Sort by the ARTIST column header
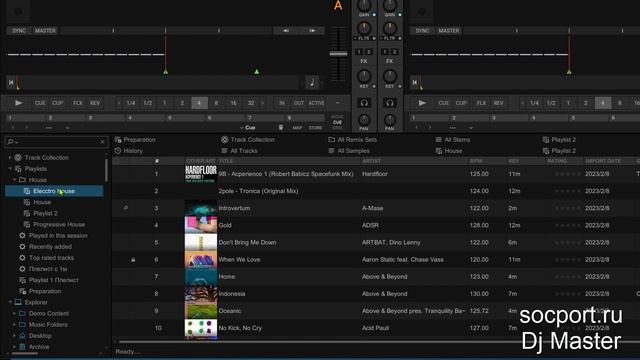The image size is (640, 360). 371,161
